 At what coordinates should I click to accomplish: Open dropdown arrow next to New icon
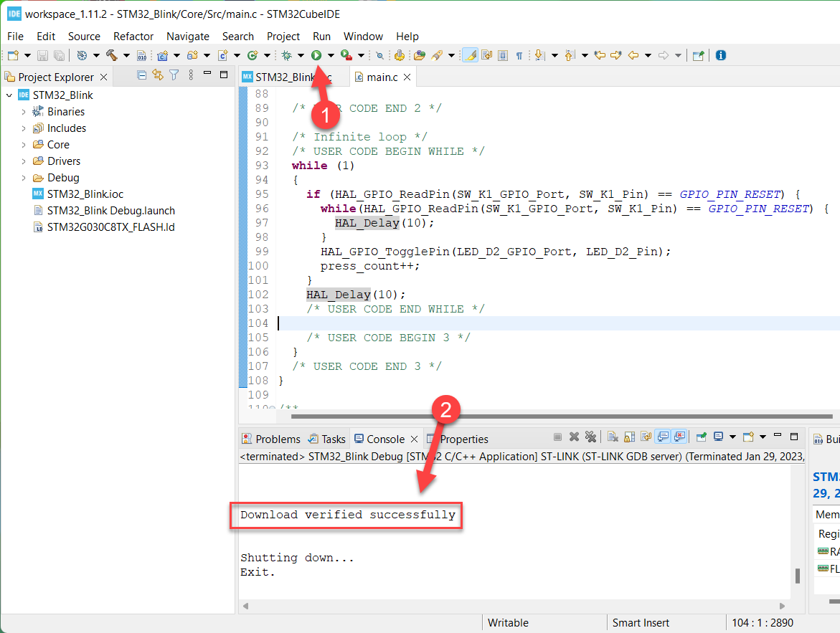coord(27,55)
